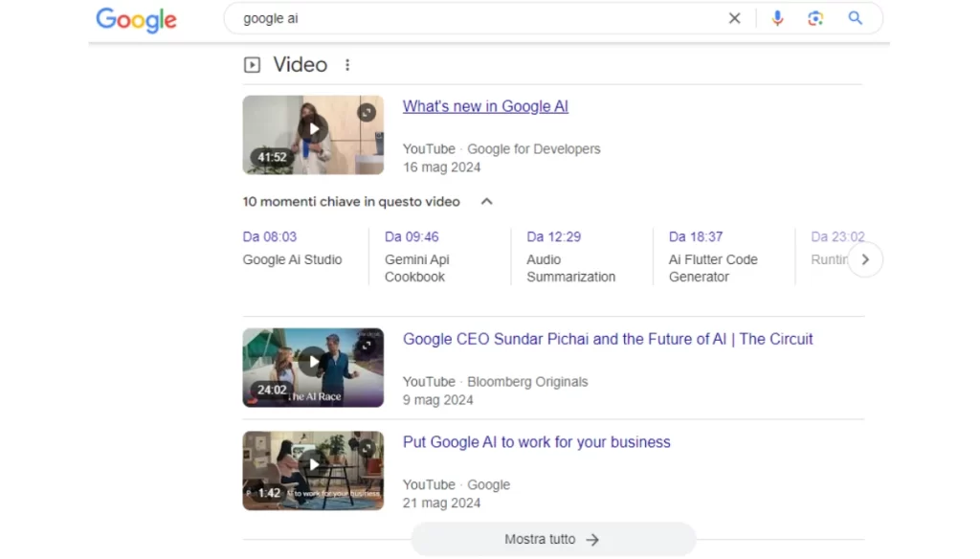Screen dimensions: 980x559
Task: Open the three-dot menu next to Video
Action: click(x=347, y=64)
